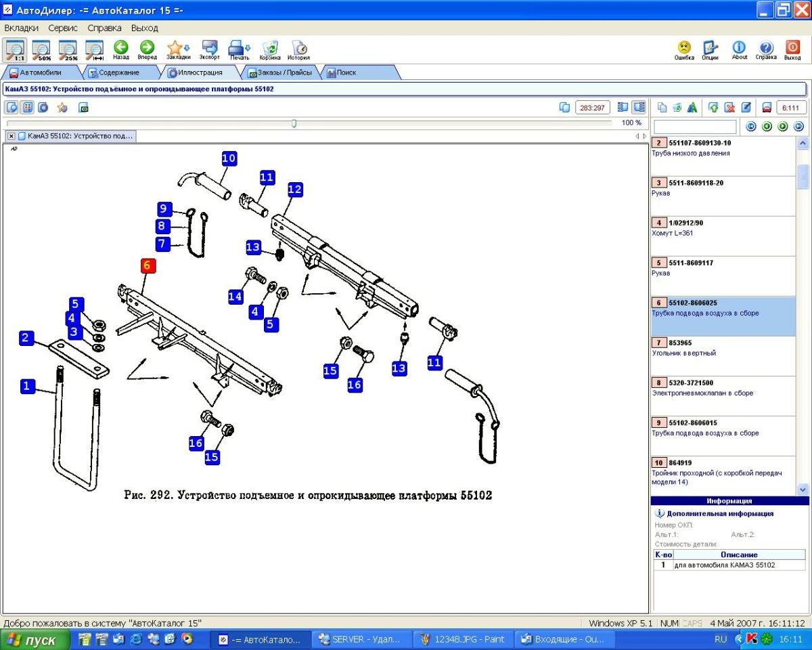The height and width of the screenshot is (650, 812).
Task: Open the Корзина basket icon
Action: click(269, 49)
